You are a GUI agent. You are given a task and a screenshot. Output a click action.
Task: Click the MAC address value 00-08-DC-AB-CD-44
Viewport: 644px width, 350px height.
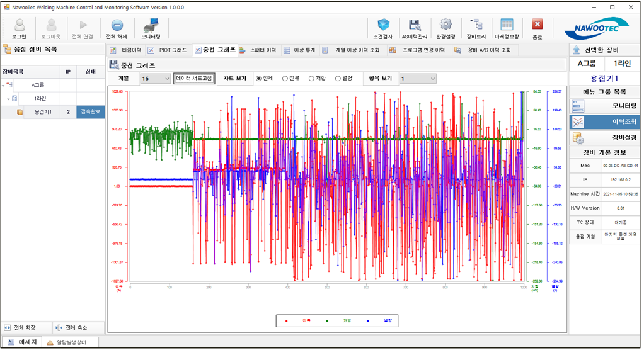click(x=620, y=166)
